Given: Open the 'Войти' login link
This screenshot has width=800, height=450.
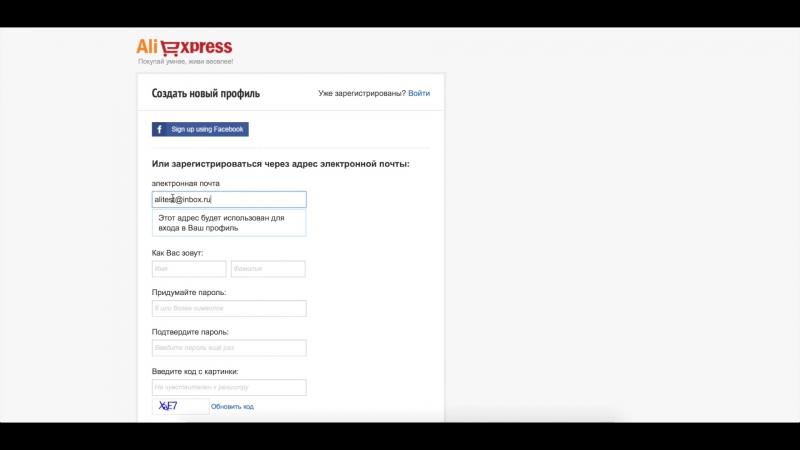Looking at the screenshot, I should pyautogui.click(x=419, y=93).
